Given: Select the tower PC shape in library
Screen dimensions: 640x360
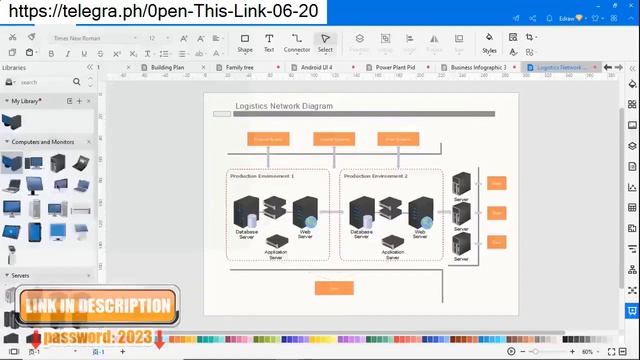Looking at the screenshot, I should pyautogui.click(x=58, y=163).
